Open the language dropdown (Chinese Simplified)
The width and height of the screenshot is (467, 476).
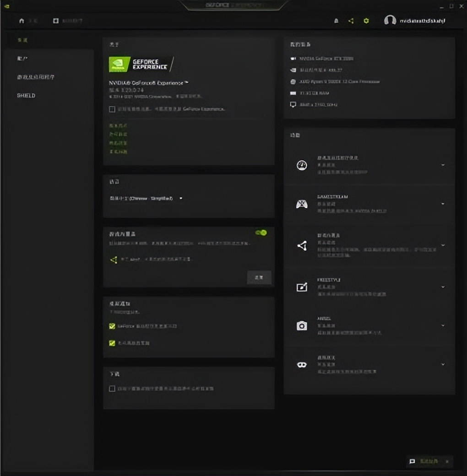tap(146, 199)
